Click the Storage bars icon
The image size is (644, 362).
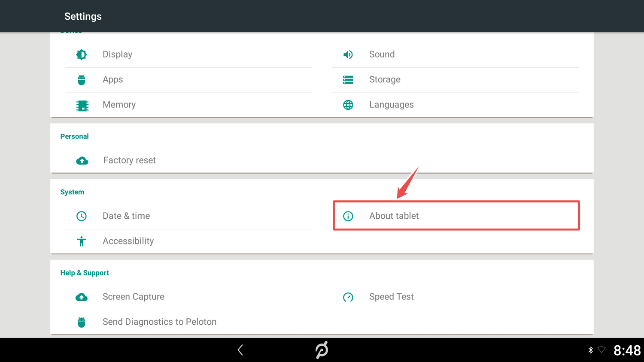click(348, 80)
